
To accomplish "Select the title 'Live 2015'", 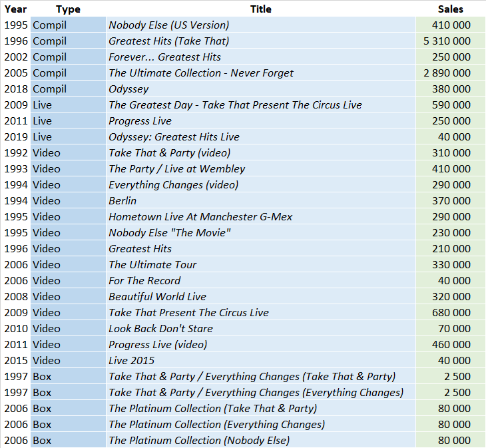I will coord(131,361).
